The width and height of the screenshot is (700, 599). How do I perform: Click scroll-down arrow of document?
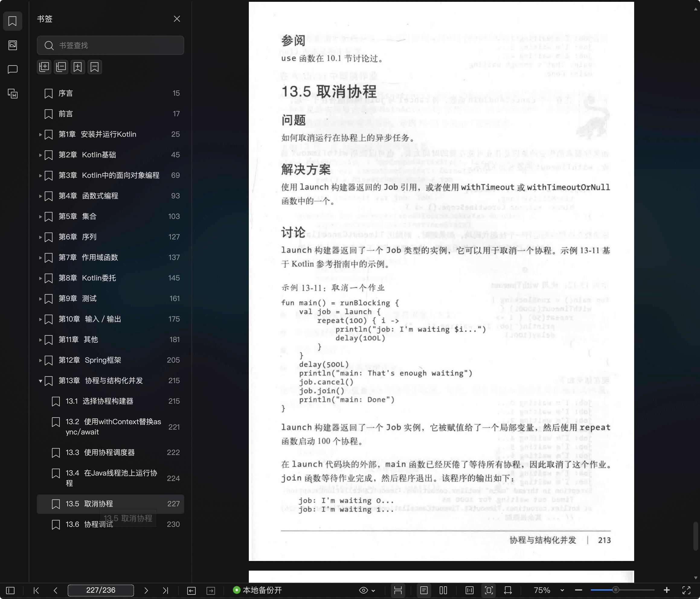click(x=695, y=578)
